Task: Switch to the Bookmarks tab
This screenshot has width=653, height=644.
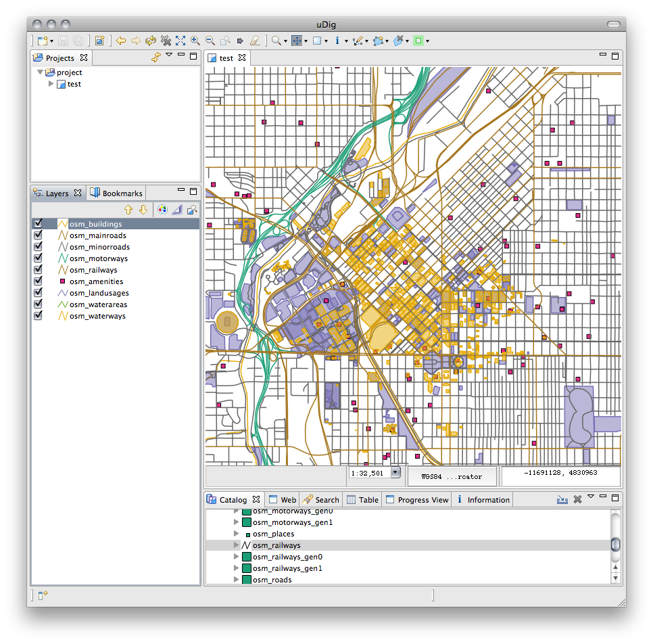Action: coord(117,193)
